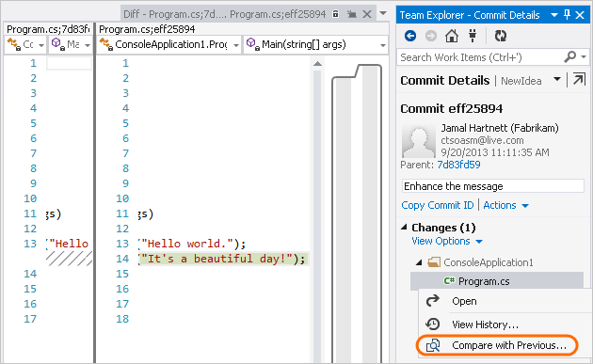Go to Team Explorer Home icon
The image size is (593, 364).
[452, 36]
